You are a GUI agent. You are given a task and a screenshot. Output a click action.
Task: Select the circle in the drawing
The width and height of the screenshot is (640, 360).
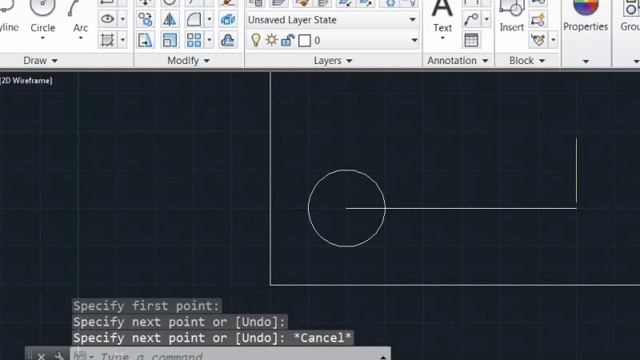(308, 208)
